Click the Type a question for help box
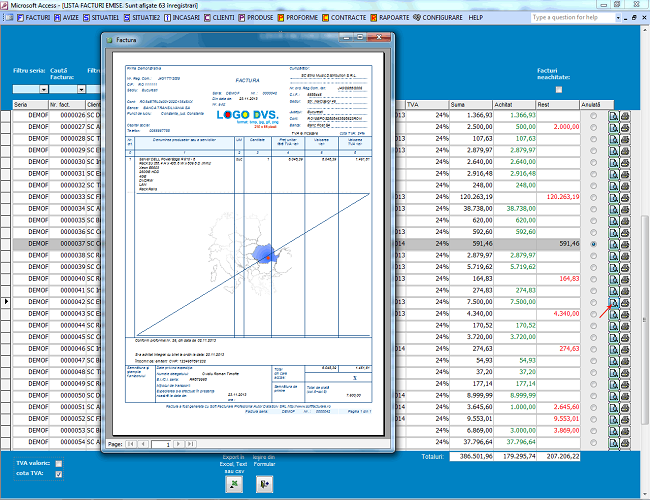 click(x=573, y=17)
